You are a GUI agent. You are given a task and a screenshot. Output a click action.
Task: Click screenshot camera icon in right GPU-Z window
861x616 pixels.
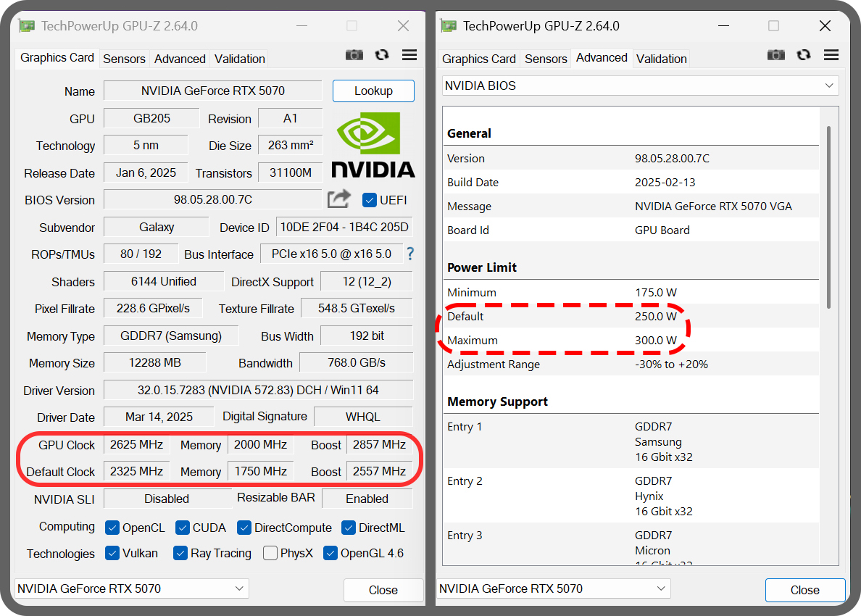(x=776, y=55)
